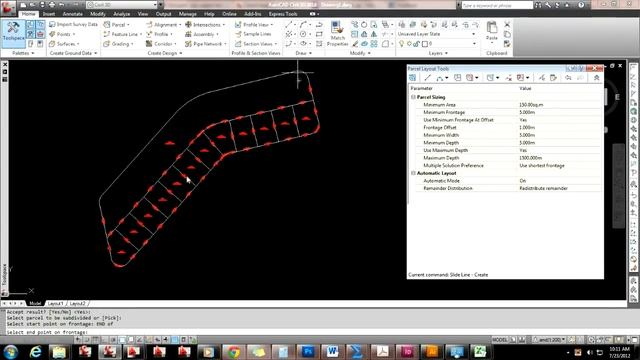640x360 pixels.
Task: Switch to Layout1 drawing tab
Action: [x=56, y=303]
